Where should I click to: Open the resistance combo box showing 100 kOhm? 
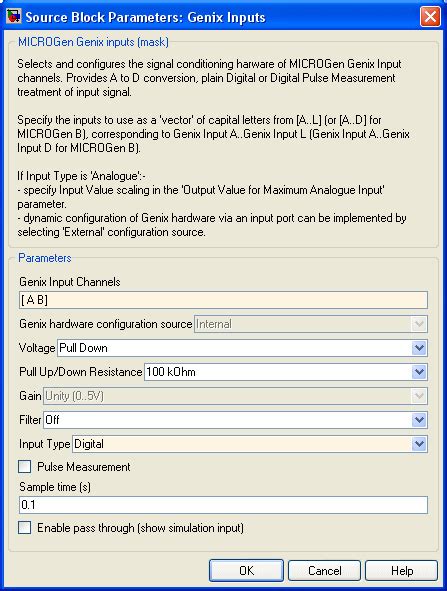(x=286, y=372)
